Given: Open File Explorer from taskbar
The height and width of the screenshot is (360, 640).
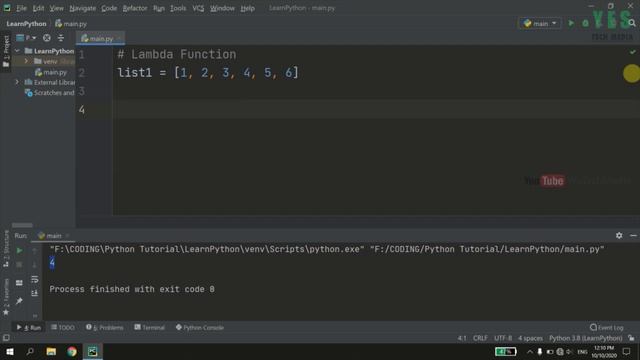Looking at the screenshot, I should point(51,351).
